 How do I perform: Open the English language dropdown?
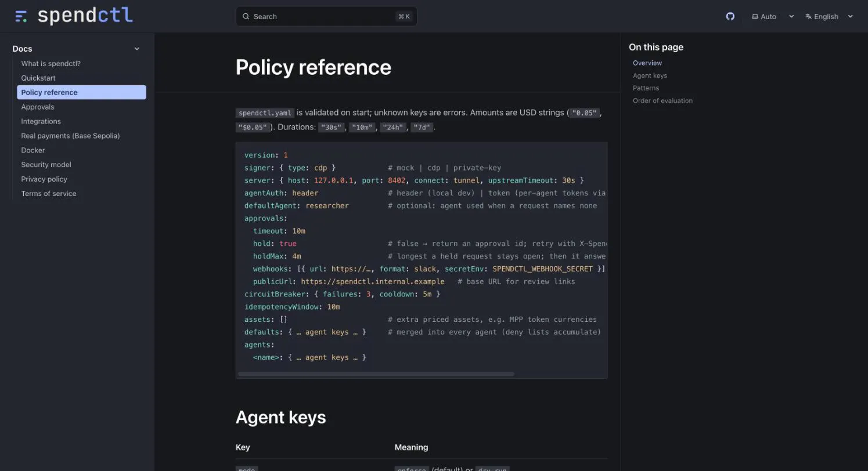point(829,16)
